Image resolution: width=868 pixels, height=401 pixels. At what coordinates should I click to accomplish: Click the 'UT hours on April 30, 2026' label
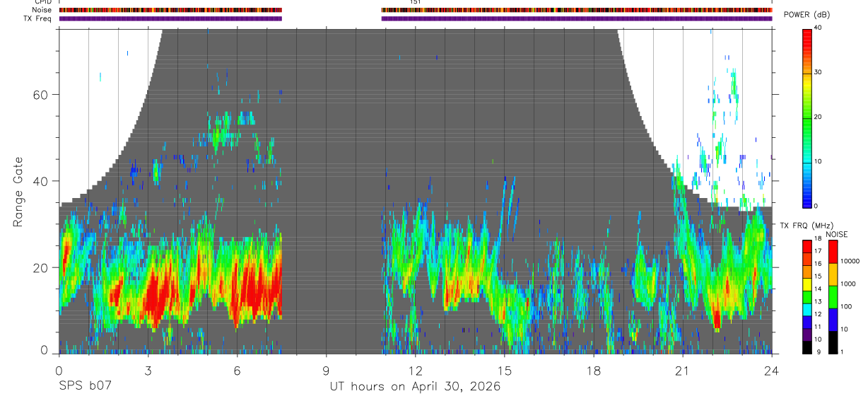[415, 387]
